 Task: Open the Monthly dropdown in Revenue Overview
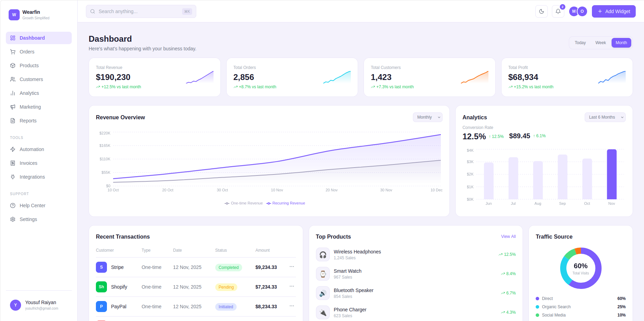tap(428, 117)
